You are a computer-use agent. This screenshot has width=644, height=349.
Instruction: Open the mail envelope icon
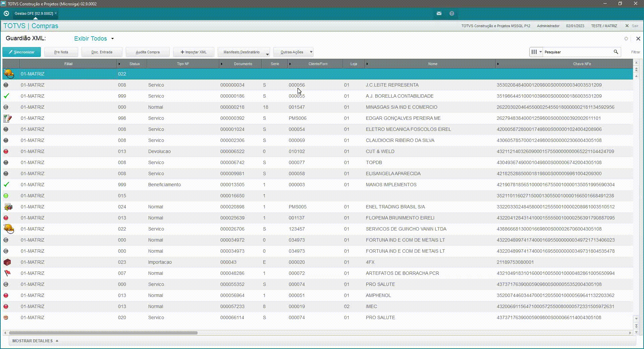pos(439,13)
